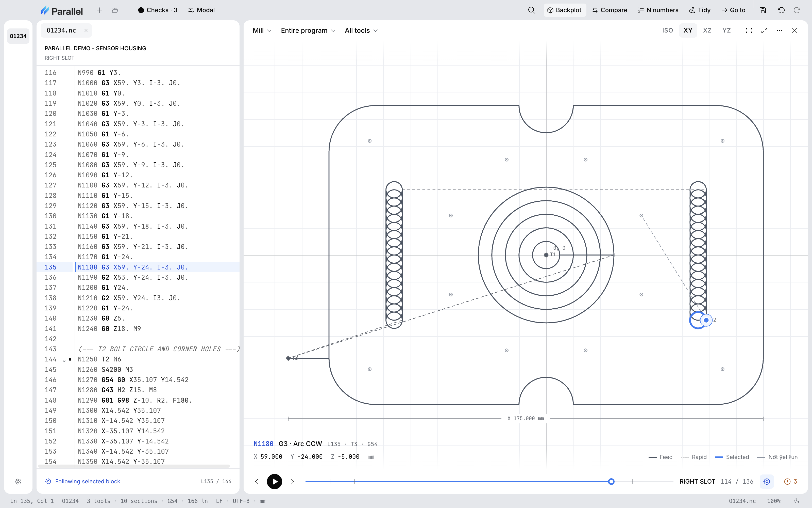Open the 3 warnings indicator

pyautogui.click(x=790, y=482)
